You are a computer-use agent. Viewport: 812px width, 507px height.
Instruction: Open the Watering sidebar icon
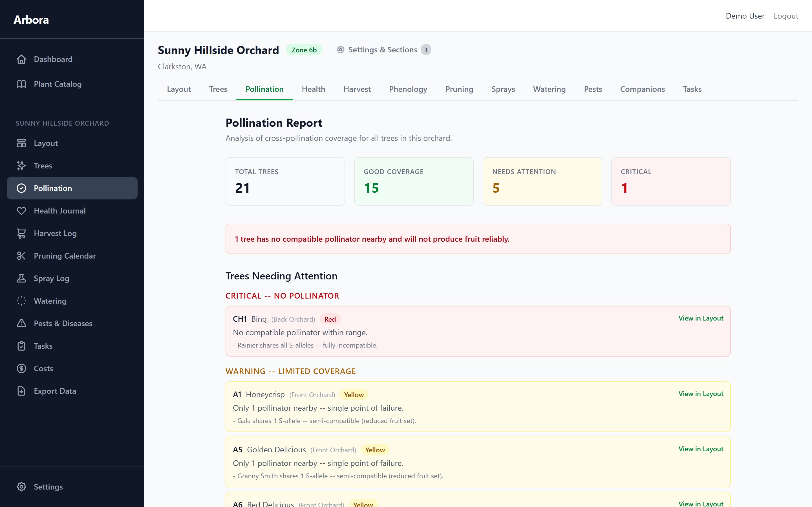click(21, 301)
